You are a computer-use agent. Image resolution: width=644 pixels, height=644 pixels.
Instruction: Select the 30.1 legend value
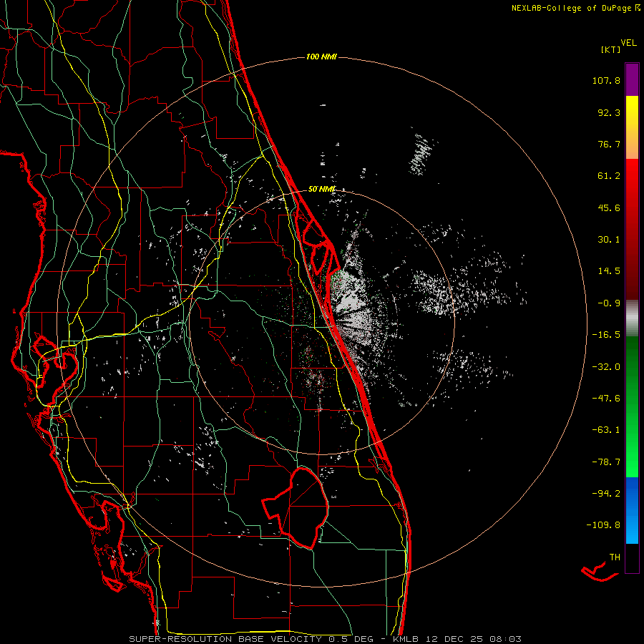[609, 240]
